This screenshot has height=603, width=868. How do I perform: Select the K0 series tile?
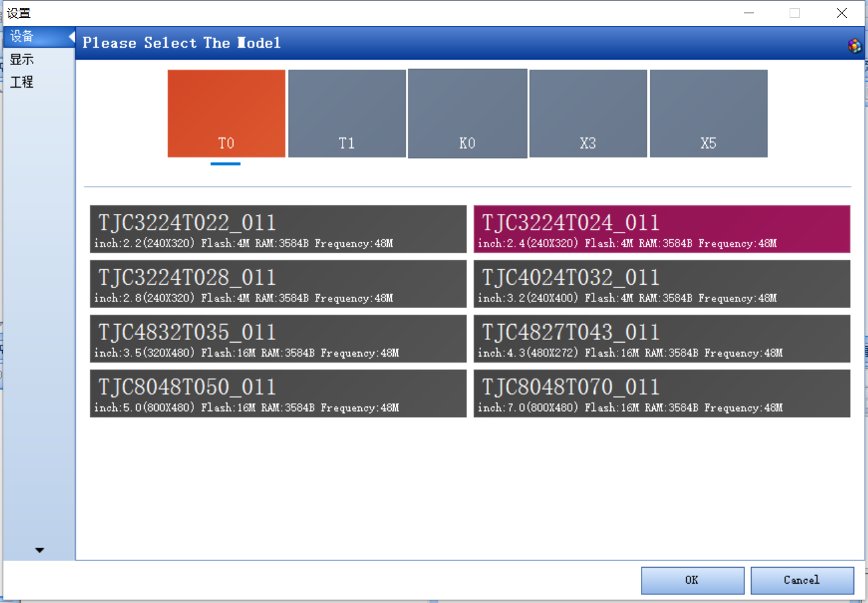[468, 114]
